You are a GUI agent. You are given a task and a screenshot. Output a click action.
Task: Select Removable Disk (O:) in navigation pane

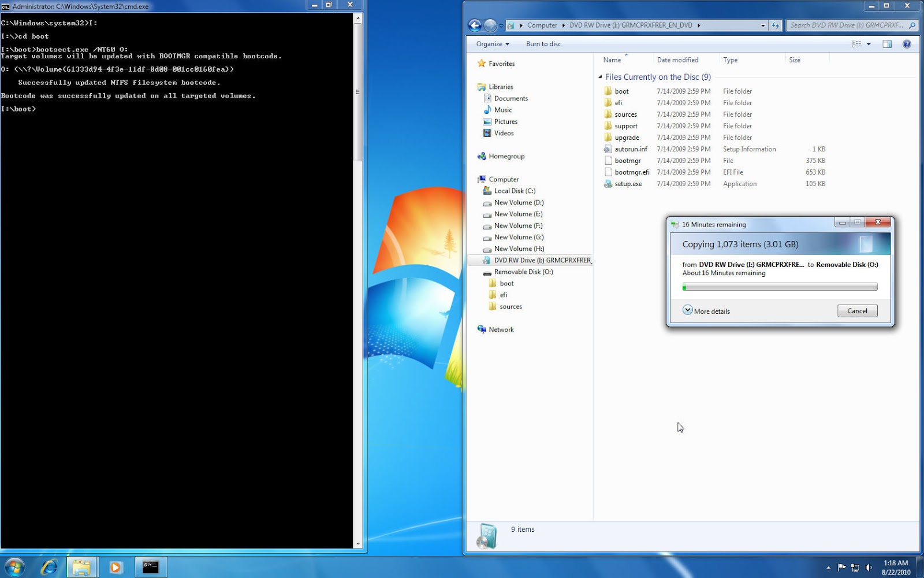(x=523, y=272)
